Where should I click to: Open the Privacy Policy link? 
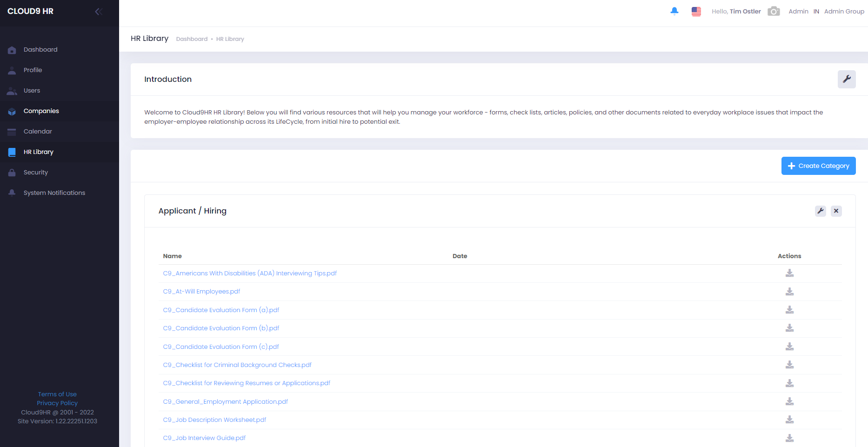pyautogui.click(x=57, y=403)
